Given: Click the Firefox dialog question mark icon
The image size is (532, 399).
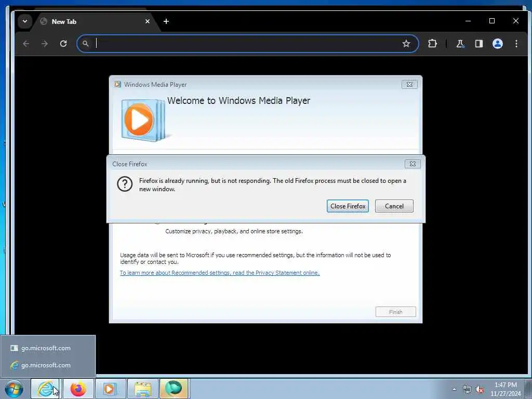Looking at the screenshot, I should click(x=125, y=184).
